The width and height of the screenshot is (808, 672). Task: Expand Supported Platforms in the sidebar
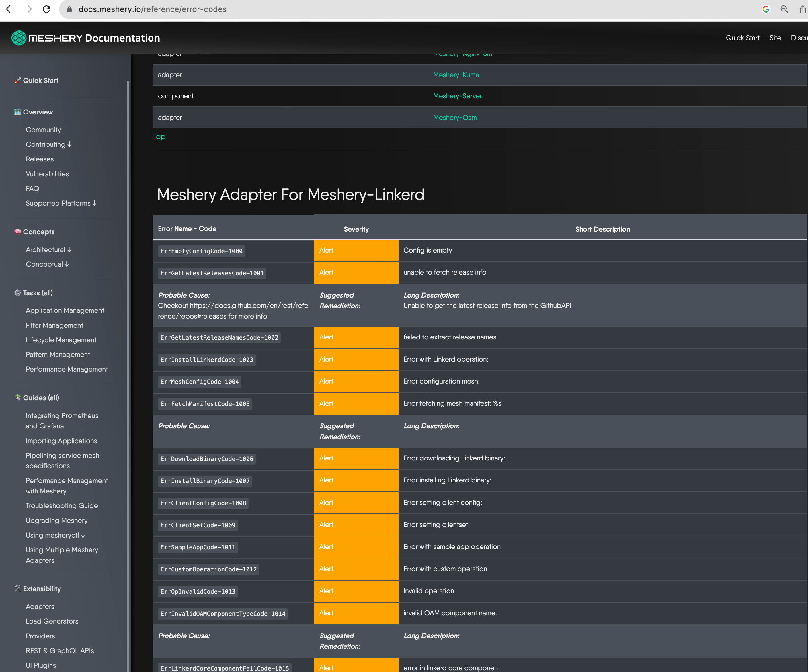coord(94,203)
